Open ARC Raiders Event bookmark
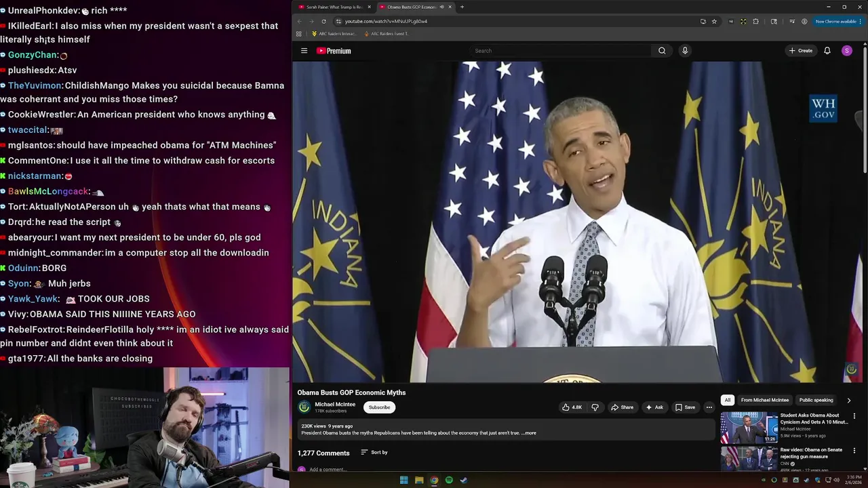Viewport: 868px width, 488px height. 387,33
